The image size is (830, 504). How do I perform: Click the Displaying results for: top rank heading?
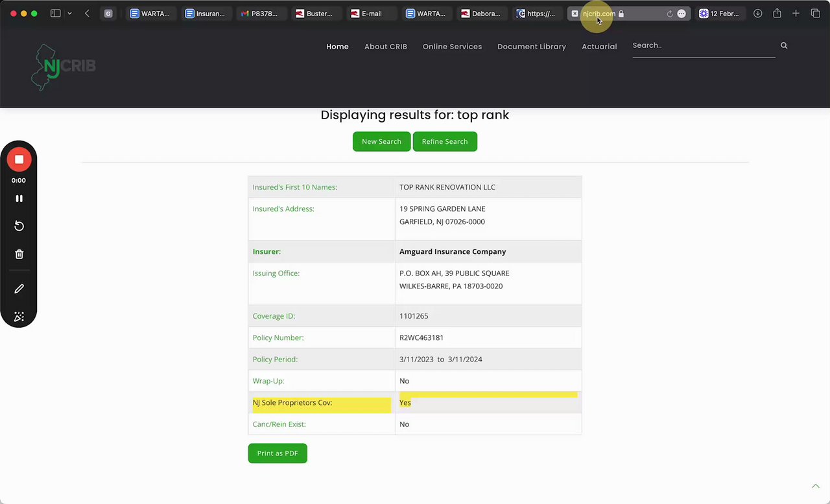click(415, 115)
